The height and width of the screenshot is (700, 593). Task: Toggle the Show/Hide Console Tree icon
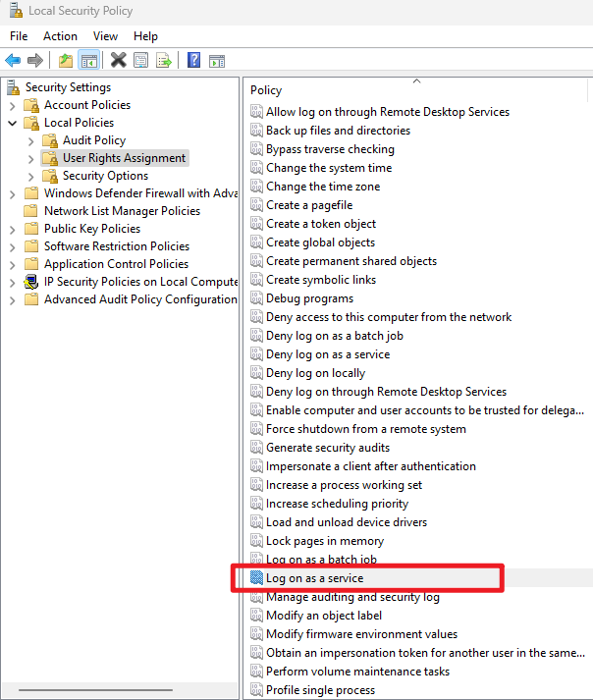coord(89,61)
